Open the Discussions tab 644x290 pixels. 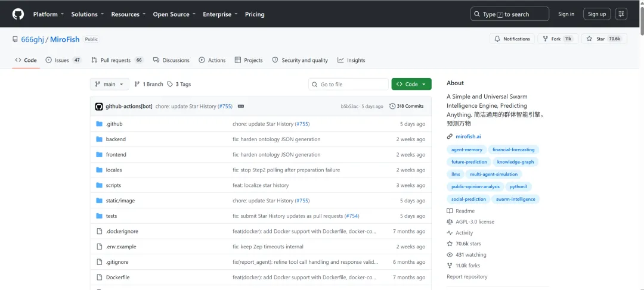171,60
